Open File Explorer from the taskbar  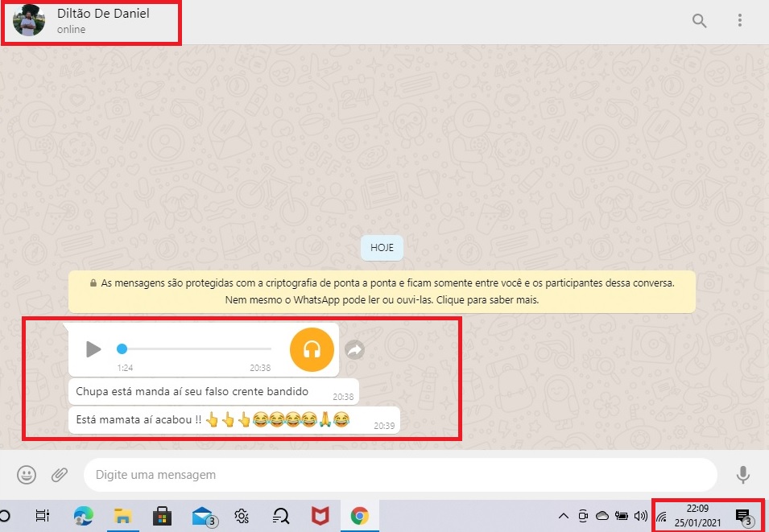pyautogui.click(x=122, y=516)
